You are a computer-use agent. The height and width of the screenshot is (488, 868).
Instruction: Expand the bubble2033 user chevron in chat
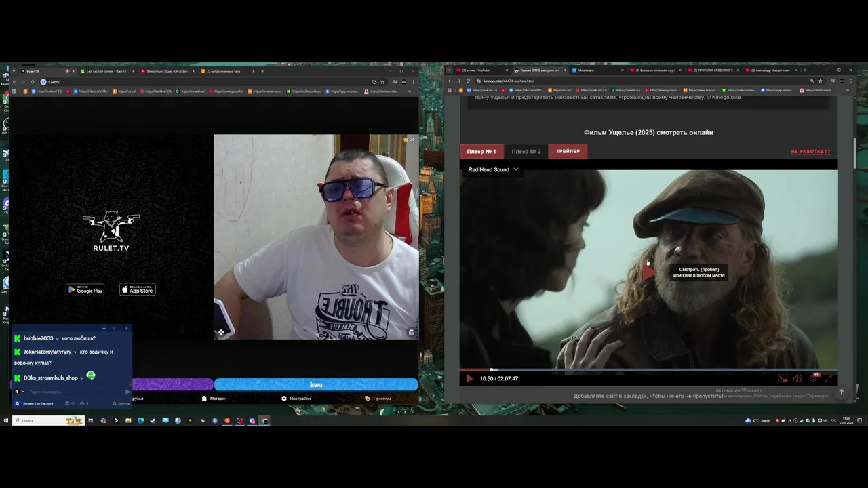coord(57,338)
